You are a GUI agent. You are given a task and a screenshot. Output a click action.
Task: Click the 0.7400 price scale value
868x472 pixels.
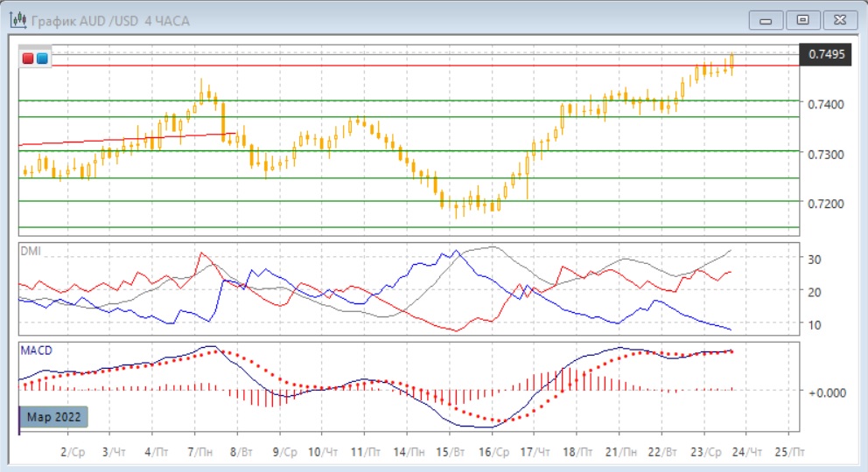tap(827, 104)
